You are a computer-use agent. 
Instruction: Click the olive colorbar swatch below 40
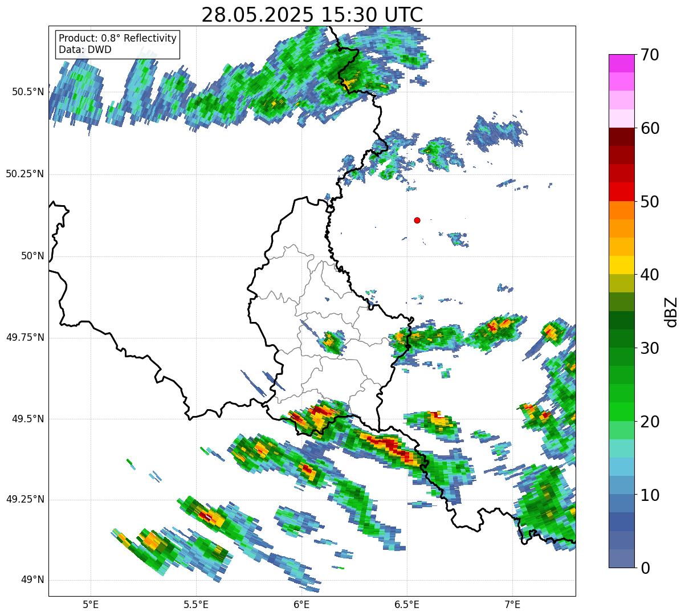tap(621, 283)
